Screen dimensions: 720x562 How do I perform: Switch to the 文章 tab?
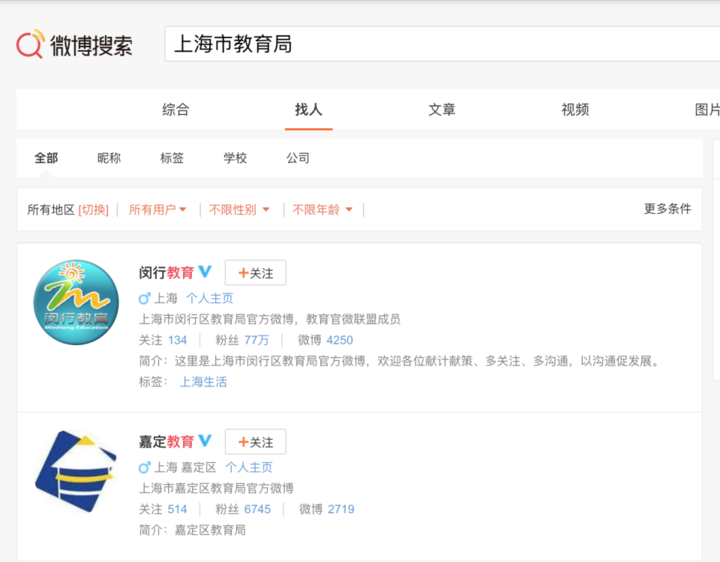coord(442,110)
